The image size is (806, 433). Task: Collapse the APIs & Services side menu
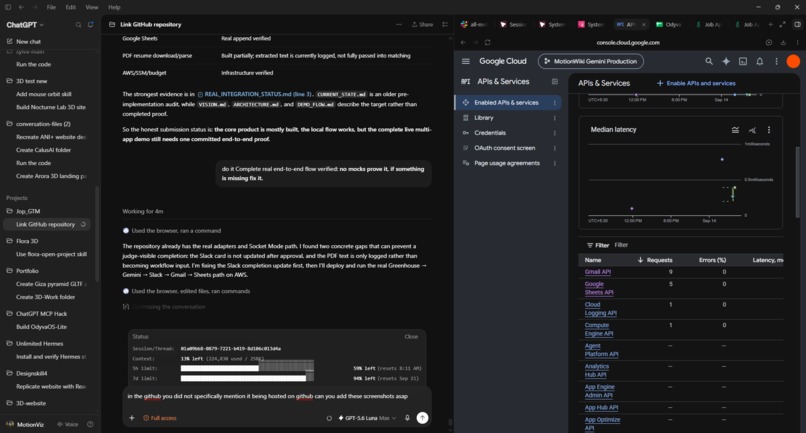[555, 81]
